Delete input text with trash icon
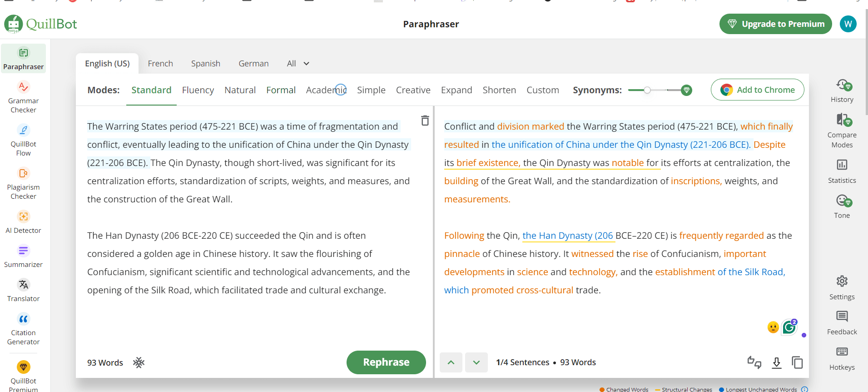868x392 pixels. click(x=425, y=121)
